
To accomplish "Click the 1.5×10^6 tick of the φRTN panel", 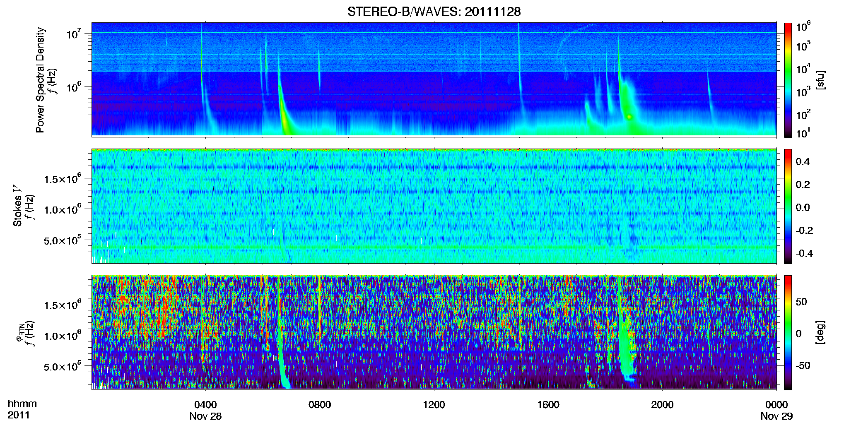I will (x=63, y=305).
